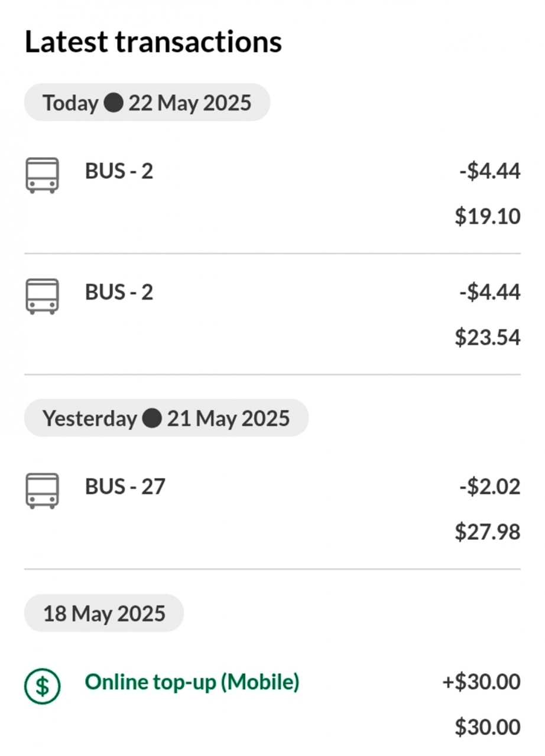The height and width of the screenshot is (756, 545).
Task: Click the Today 22 May 2025 date pill
Action: [147, 103]
